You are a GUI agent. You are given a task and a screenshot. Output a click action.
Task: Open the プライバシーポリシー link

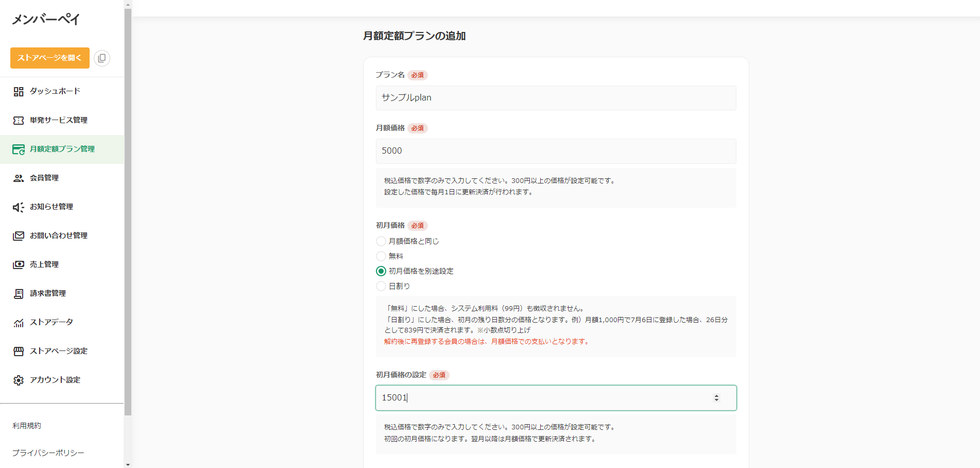point(48,453)
